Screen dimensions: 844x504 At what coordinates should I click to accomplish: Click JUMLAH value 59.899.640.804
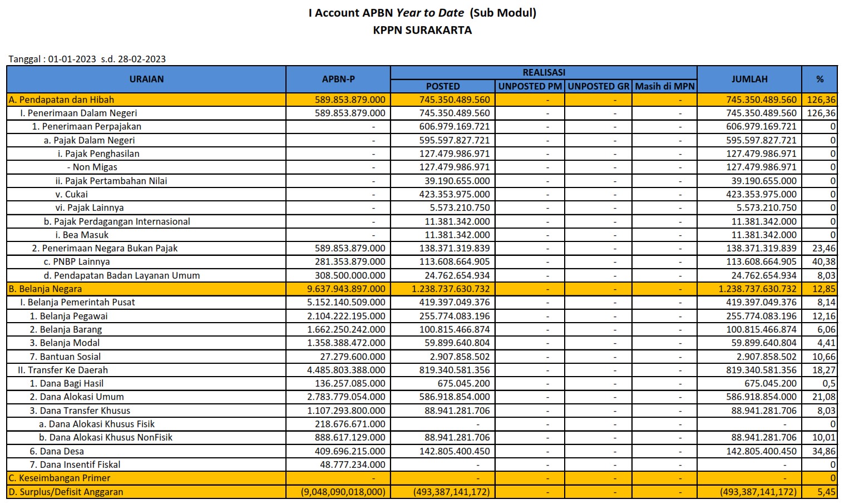point(764,343)
